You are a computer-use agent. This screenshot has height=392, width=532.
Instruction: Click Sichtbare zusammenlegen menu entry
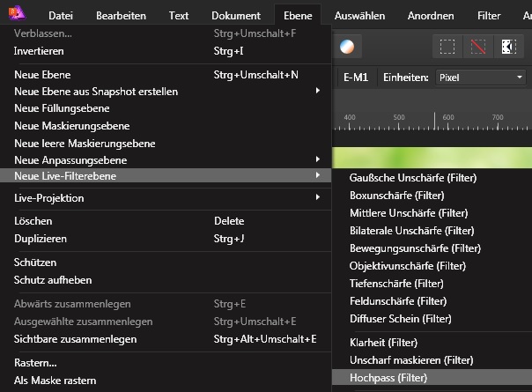click(x=76, y=339)
